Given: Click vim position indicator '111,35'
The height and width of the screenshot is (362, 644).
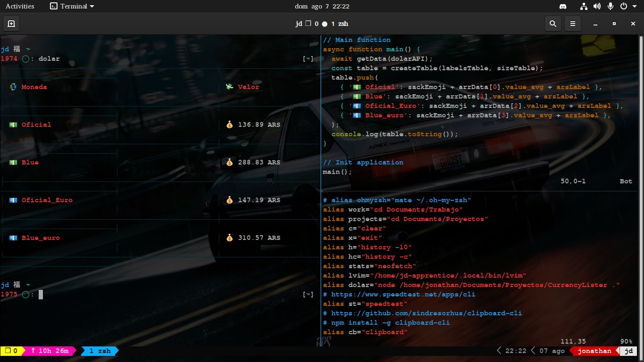Looking at the screenshot, I should (x=573, y=341).
